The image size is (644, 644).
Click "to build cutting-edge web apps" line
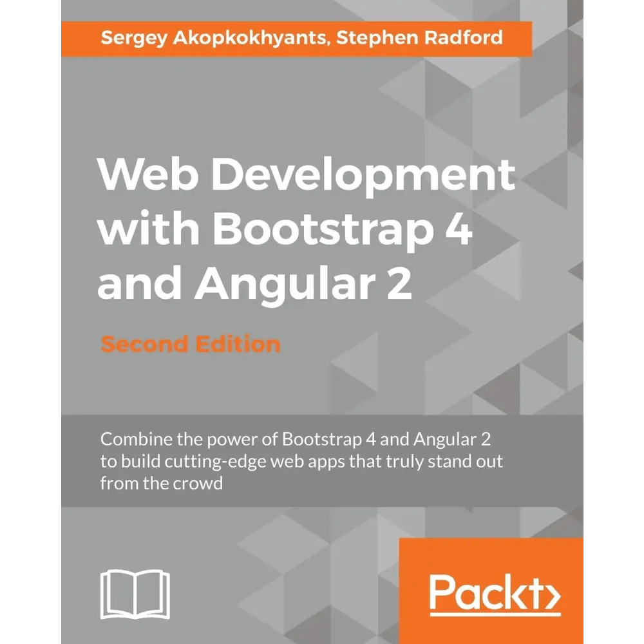(x=301, y=461)
